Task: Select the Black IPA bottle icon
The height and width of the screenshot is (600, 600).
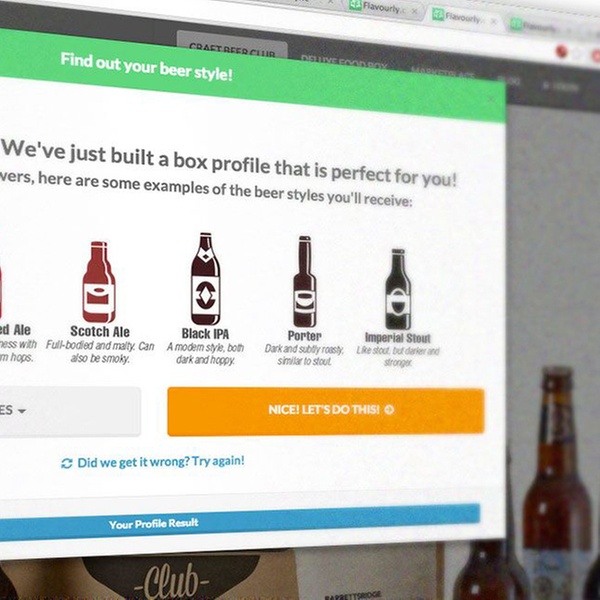Action: point(205,279)
